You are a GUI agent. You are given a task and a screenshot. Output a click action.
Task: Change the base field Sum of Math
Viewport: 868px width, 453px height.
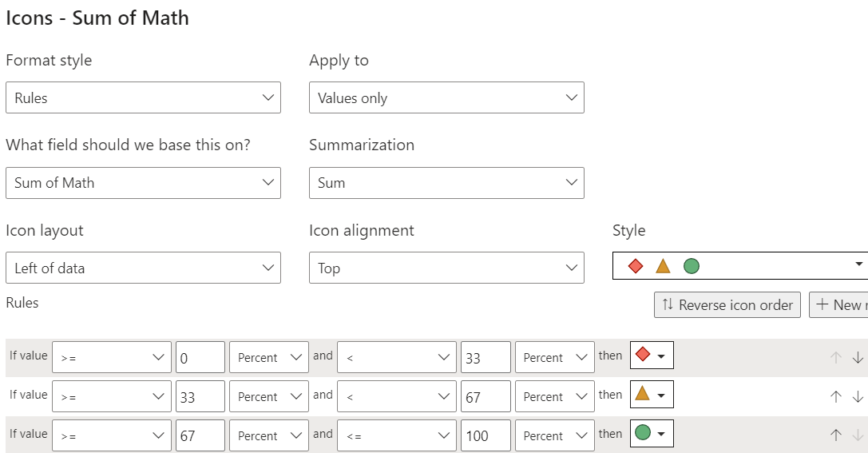click(143, 182)
